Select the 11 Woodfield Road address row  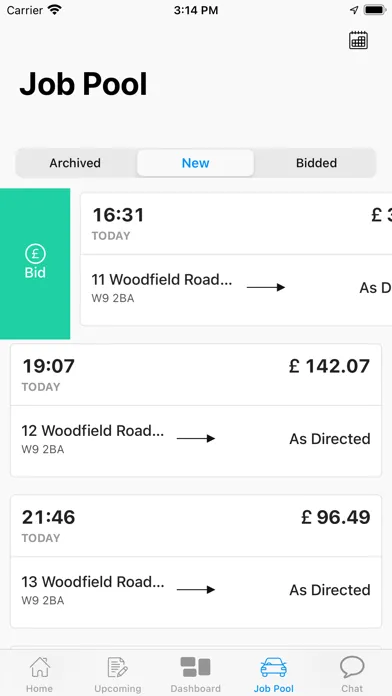[x=236, y=290]
